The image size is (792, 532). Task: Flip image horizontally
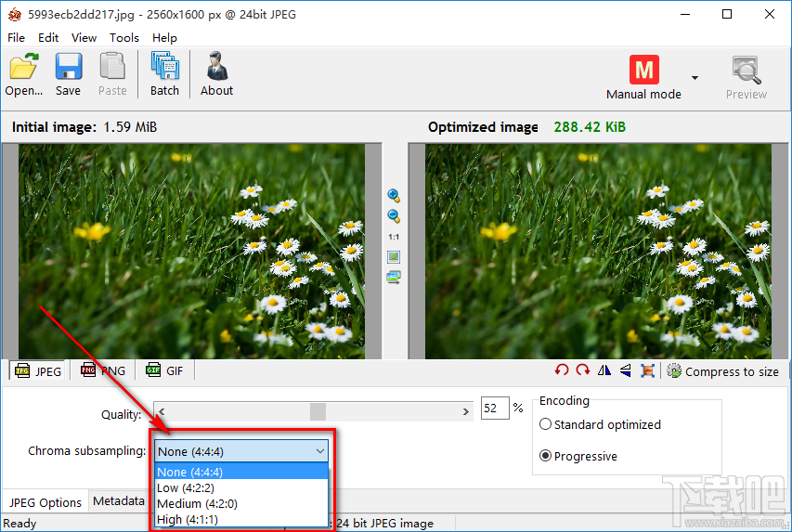[604, 370]
